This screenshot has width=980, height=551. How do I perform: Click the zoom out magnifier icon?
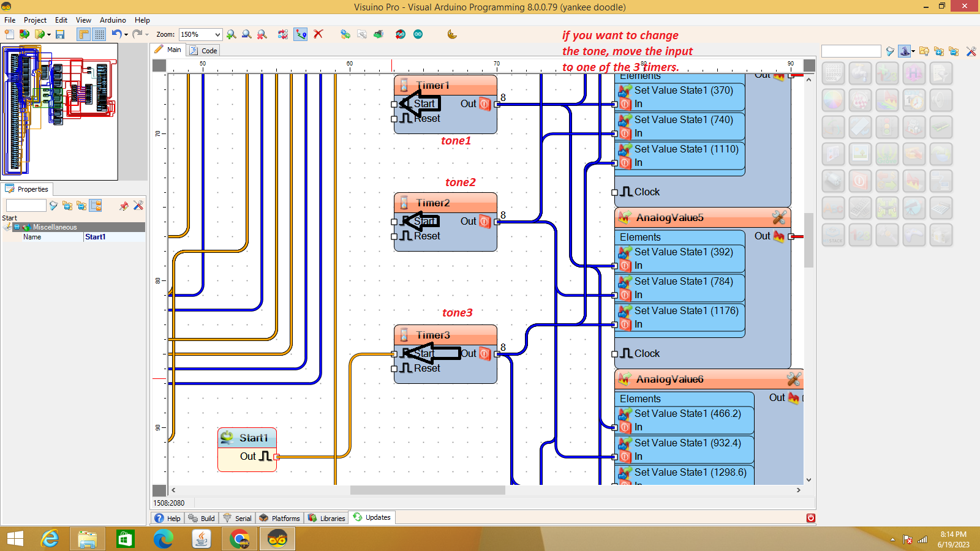pyautogui.click(x=247, y=34)
